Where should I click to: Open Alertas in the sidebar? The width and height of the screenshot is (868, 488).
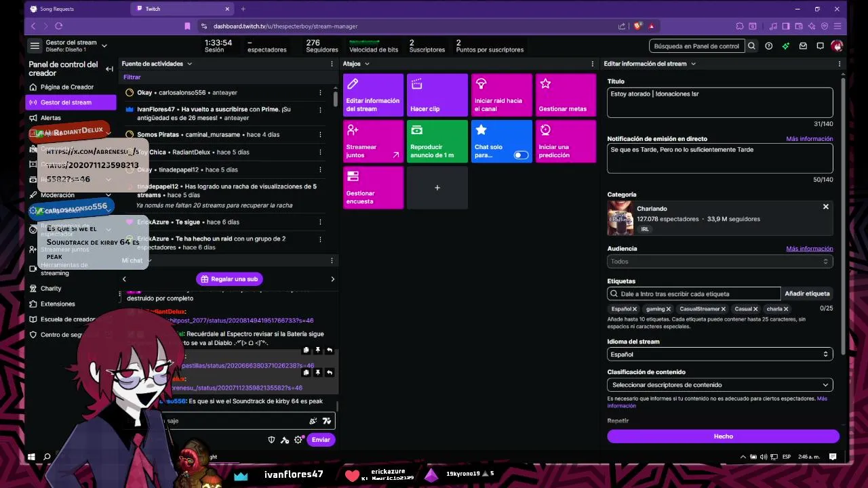click(51, 118)
